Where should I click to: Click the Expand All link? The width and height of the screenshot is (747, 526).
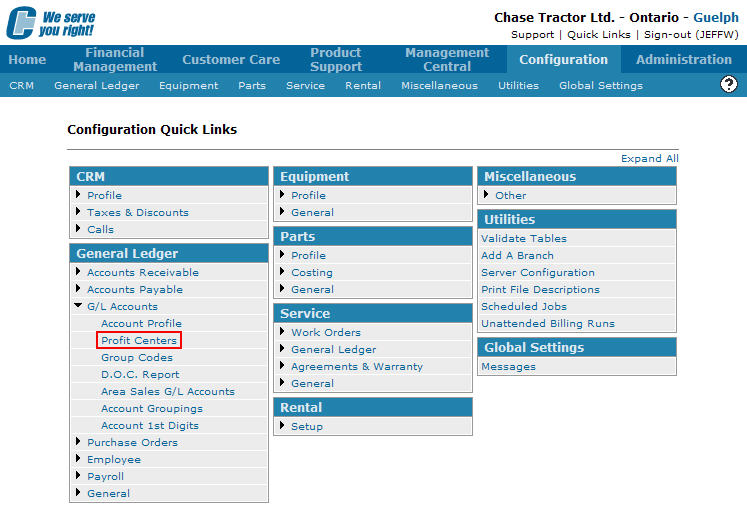tap(650, 158)
